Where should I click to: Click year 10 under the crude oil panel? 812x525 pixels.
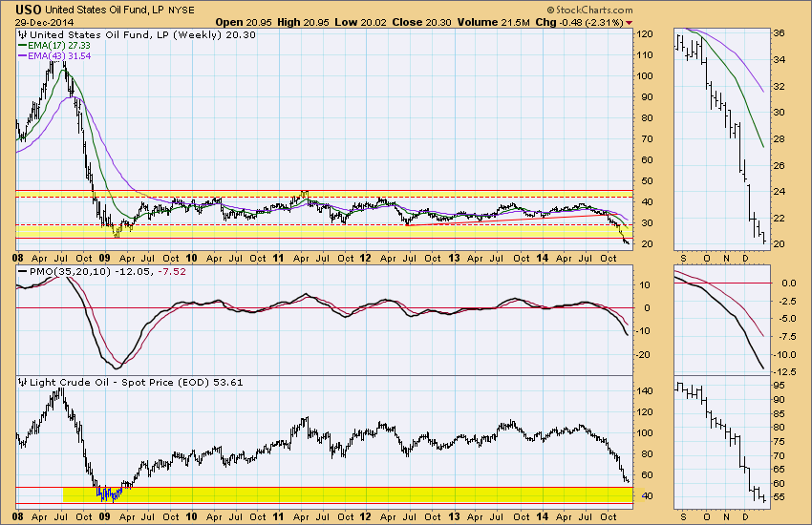pos(192,516)
